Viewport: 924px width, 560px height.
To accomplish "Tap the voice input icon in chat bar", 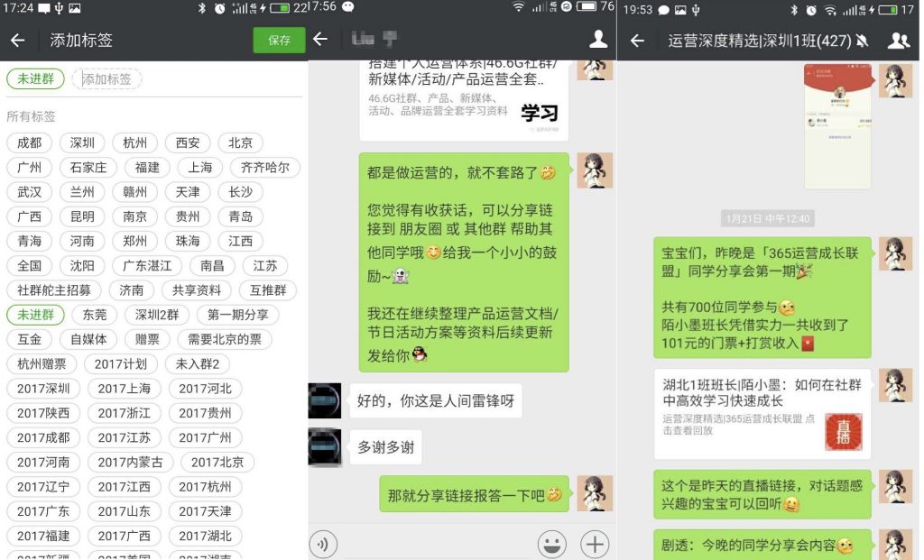I will (323, 544).
